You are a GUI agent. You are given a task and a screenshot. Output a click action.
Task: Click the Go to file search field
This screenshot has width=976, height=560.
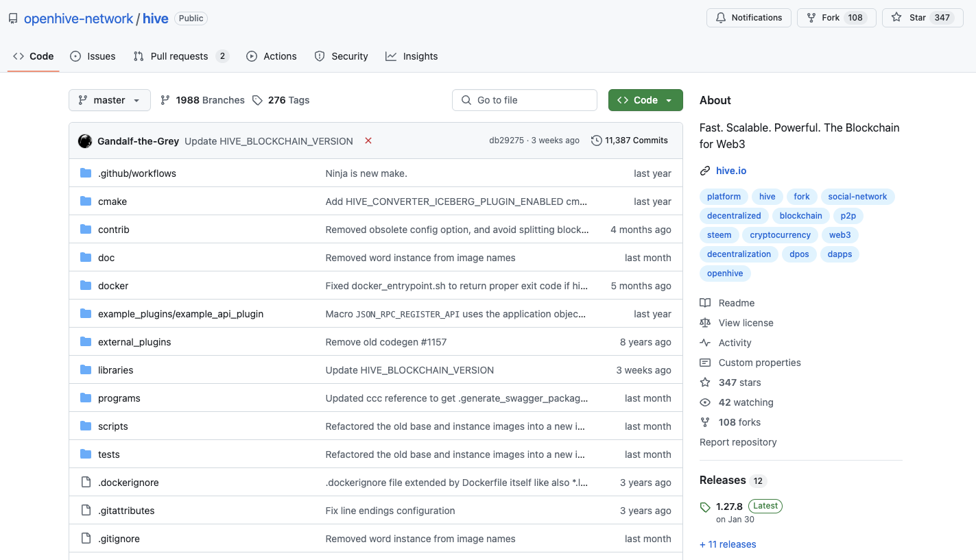tap(525, 100)
